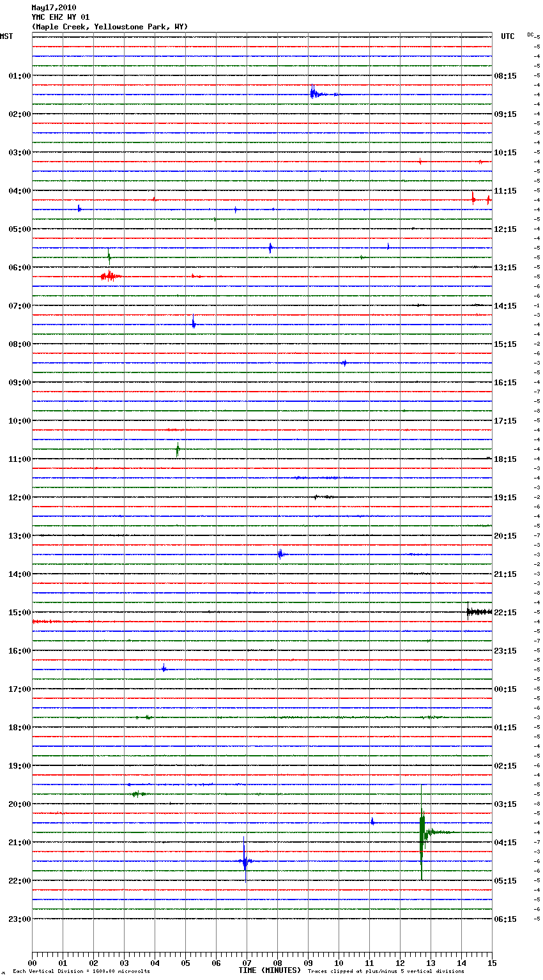Click the 06:00 MST time label

click(x=20, y=267)
